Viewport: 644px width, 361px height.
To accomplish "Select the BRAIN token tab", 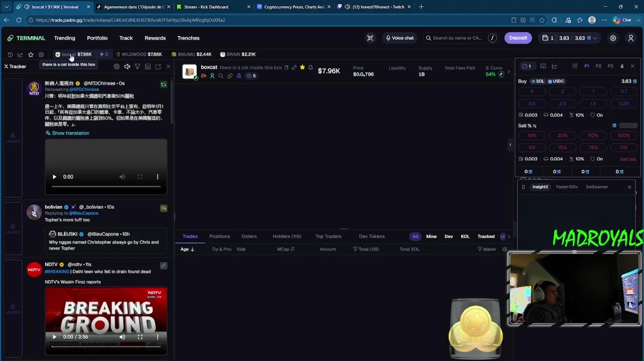I will pos(238,54).
